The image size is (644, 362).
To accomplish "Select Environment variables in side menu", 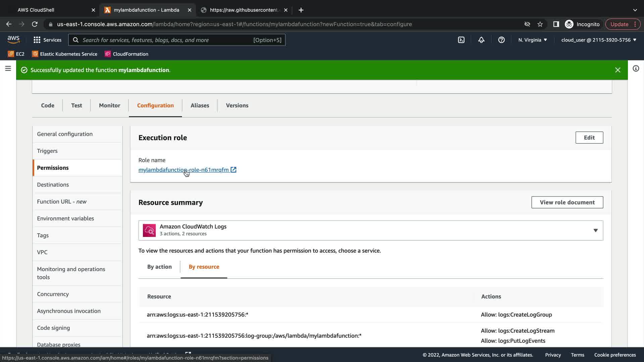I will (x=65, y=218).
